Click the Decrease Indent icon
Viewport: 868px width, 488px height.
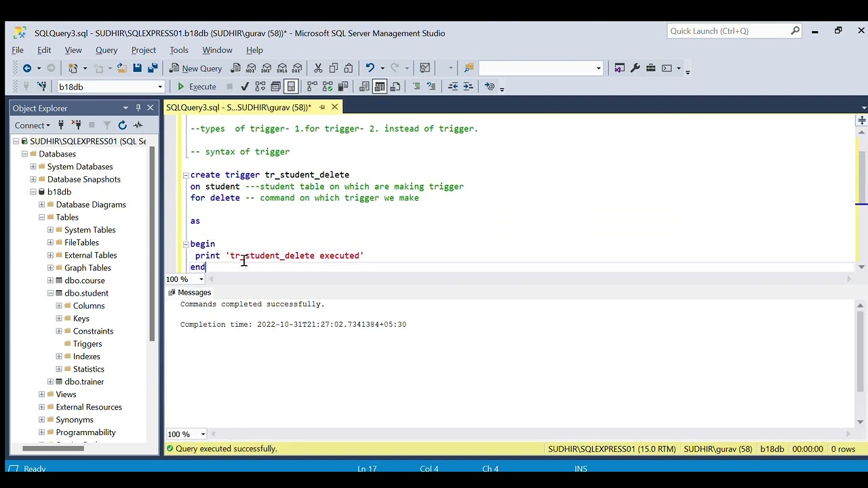click(x=453, y=87)
